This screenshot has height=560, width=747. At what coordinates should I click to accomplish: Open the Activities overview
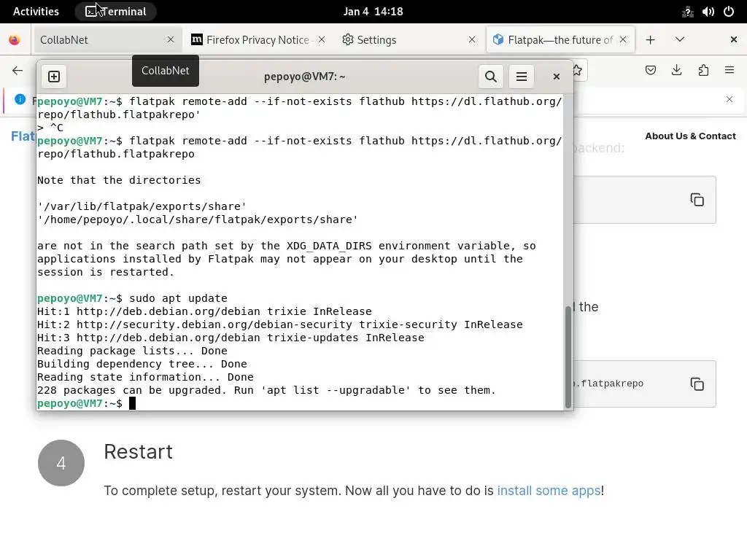click(x=36, y=12)
